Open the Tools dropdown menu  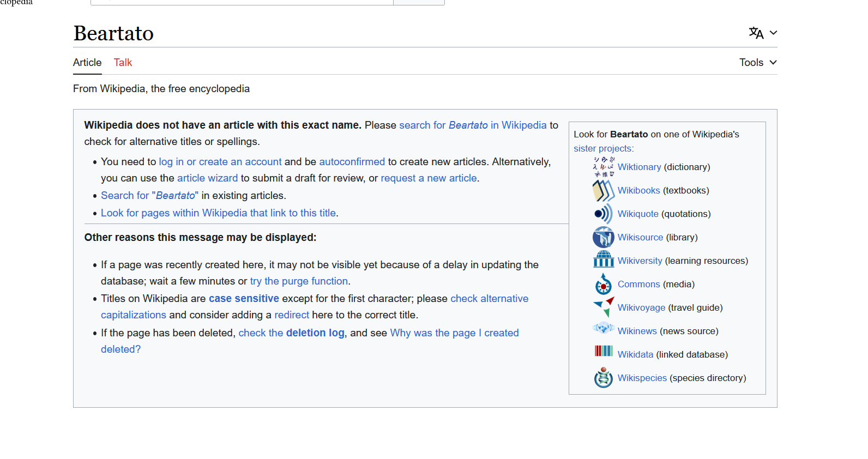click(758, 62)
